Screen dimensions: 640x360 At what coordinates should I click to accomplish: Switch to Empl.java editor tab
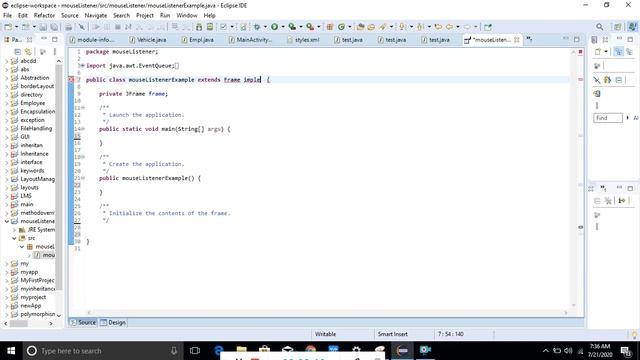click(x=198, y=40)
